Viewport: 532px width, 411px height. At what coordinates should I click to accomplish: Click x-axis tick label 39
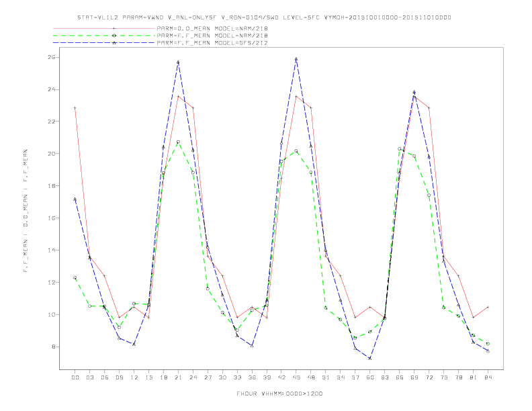click(x=267, y=377)
